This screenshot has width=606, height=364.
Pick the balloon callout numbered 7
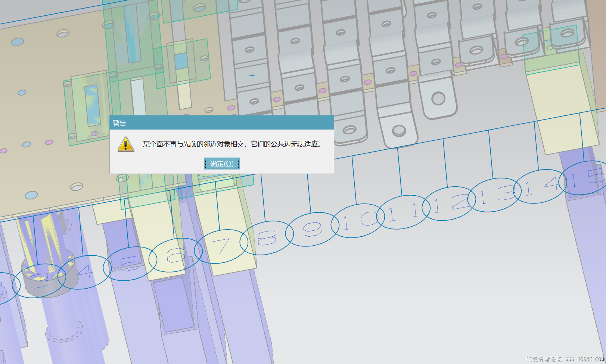click(x=221, y=246)
